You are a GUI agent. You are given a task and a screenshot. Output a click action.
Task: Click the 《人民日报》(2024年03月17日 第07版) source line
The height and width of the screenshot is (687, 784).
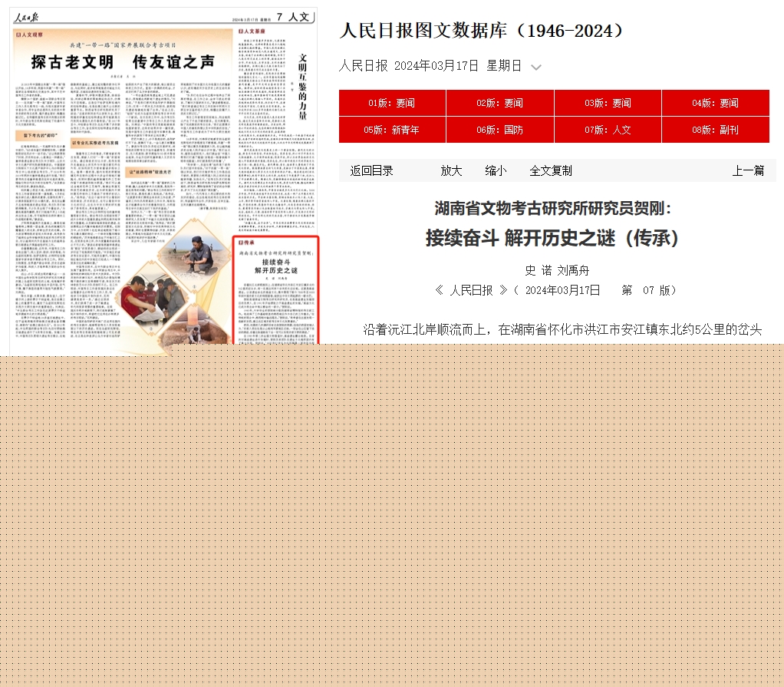(x=555, y=290)
